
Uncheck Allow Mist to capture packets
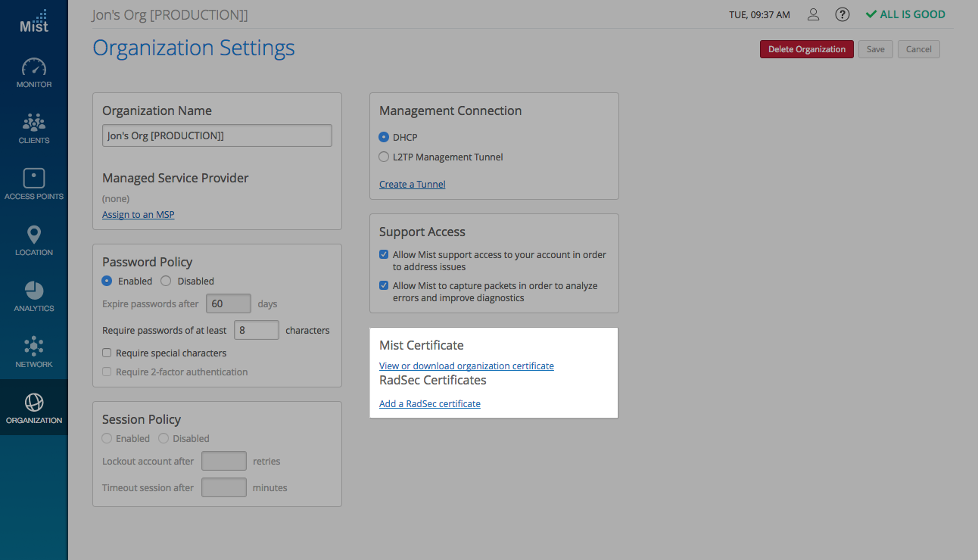[384, 286]
